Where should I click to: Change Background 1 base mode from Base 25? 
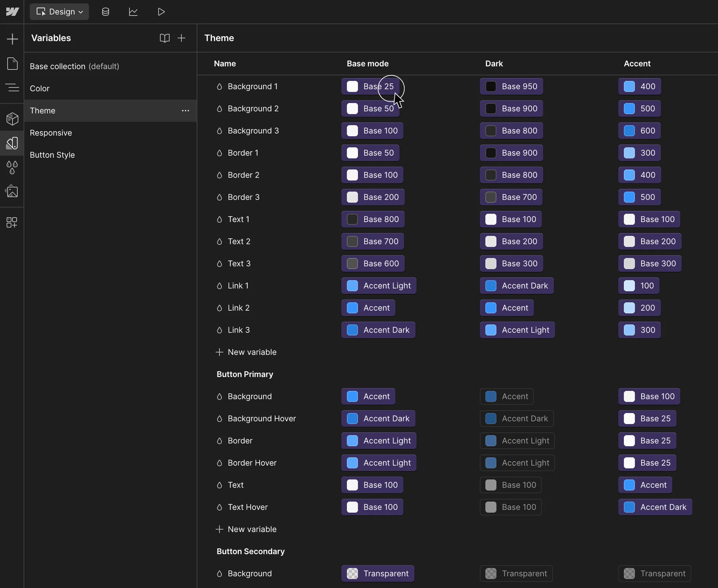(370, 86)
